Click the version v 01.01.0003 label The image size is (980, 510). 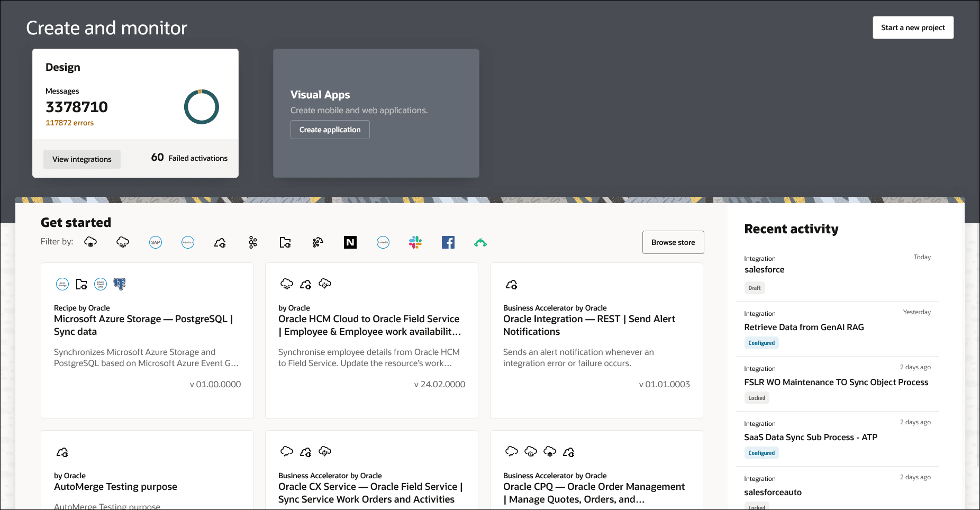click(665, 385)
